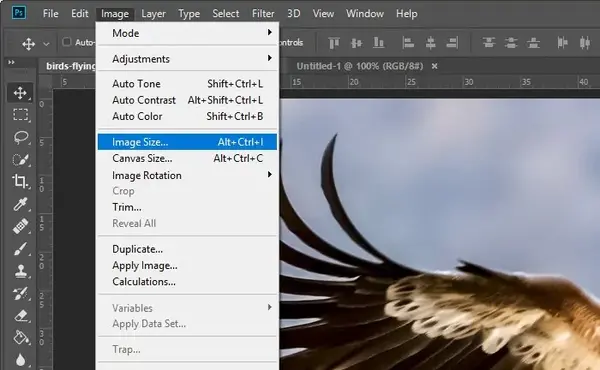The image size is (600, 370).
Task: Expand the Mode submenu
Action: tap(188, 33)
